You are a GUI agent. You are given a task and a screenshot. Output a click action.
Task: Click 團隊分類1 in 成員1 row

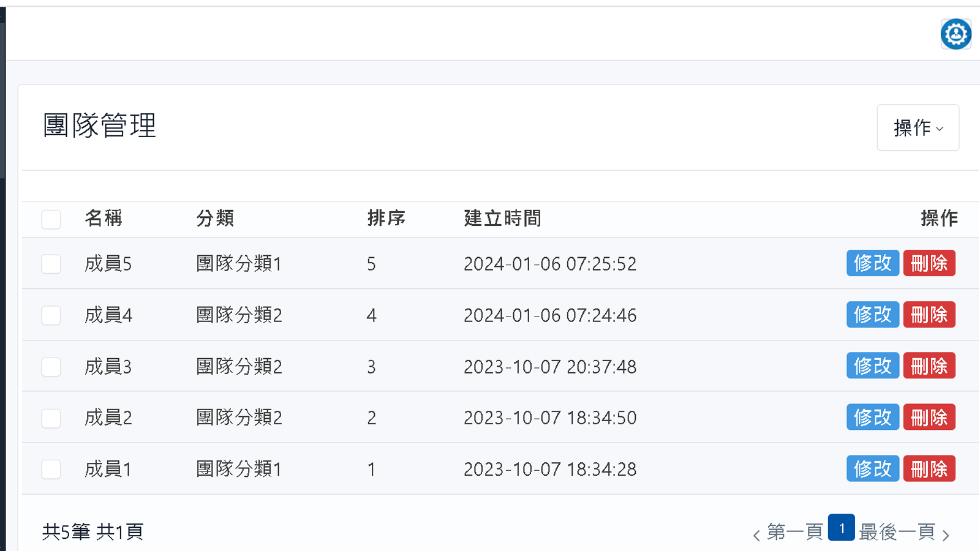pyautogui.click(x=239, y=469)
